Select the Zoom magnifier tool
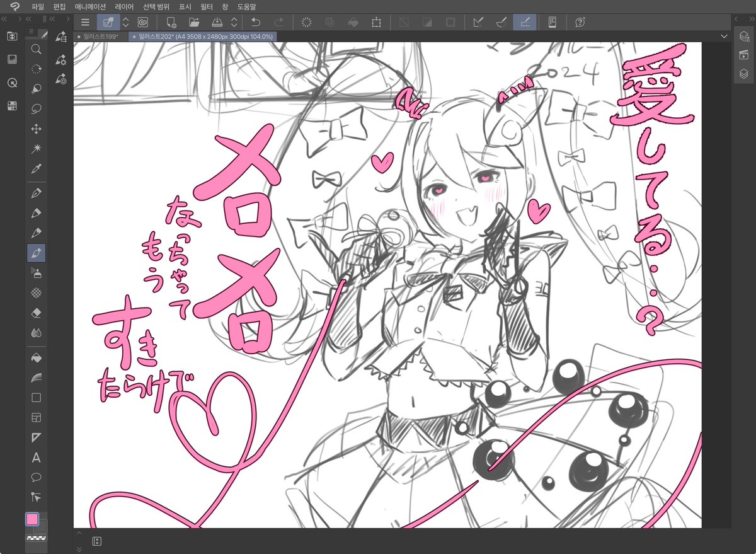756x554 pixels. click(37, 49)
